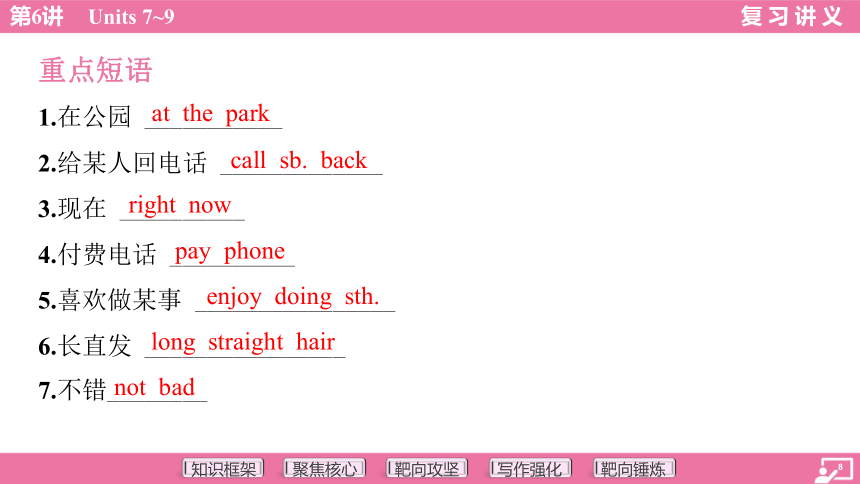Click the header title '第6讲'
The height and width of the screenshot is (484, 860).
coord(36,16)
